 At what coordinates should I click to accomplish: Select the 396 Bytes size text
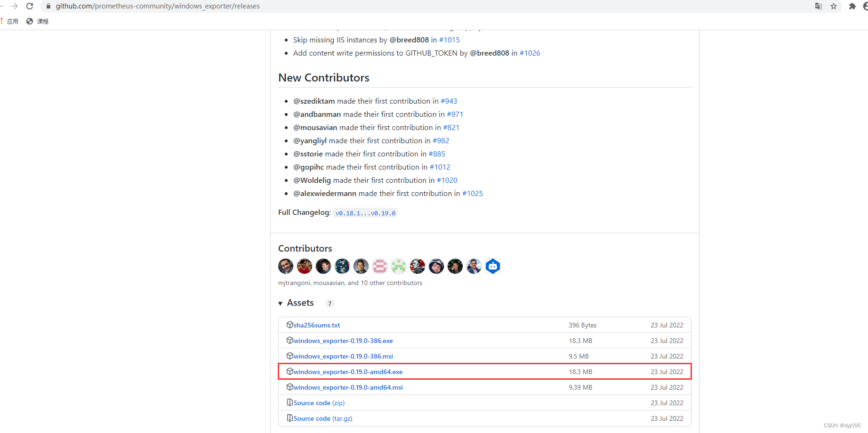tap(583, 325)
